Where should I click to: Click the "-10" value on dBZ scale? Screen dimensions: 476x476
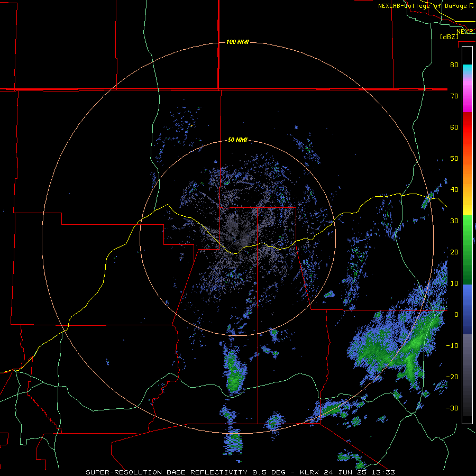click(x=452, y=346)
